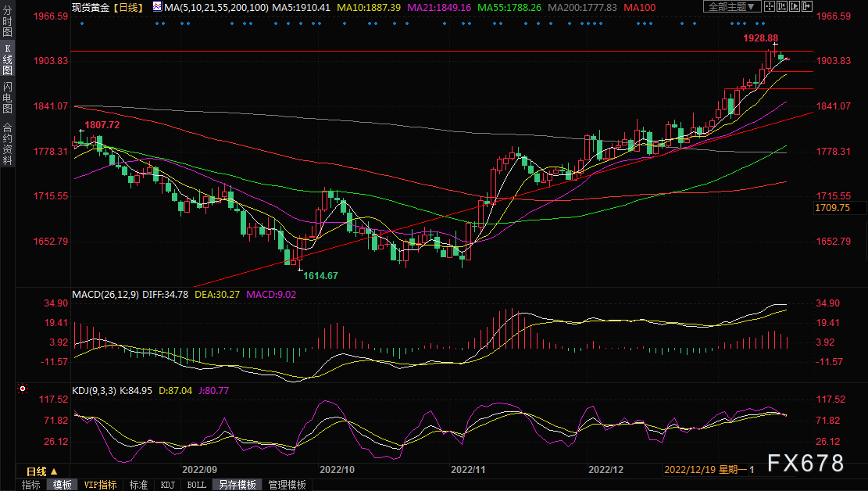Click the MACD(26,12,9) indicator label
Screen dimensions: 868x491
tap(106, 295)
